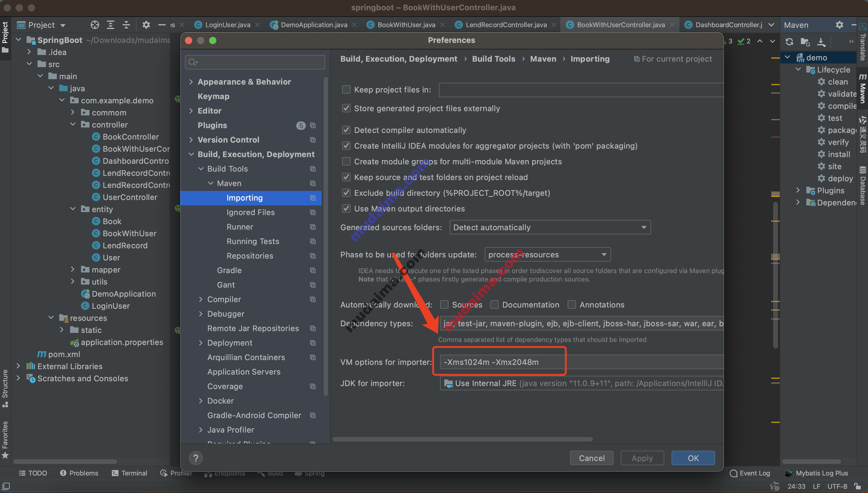The width and height of the screenshot is (868, 493).
Task: Expand the Editor settings section
Action: 191,111
